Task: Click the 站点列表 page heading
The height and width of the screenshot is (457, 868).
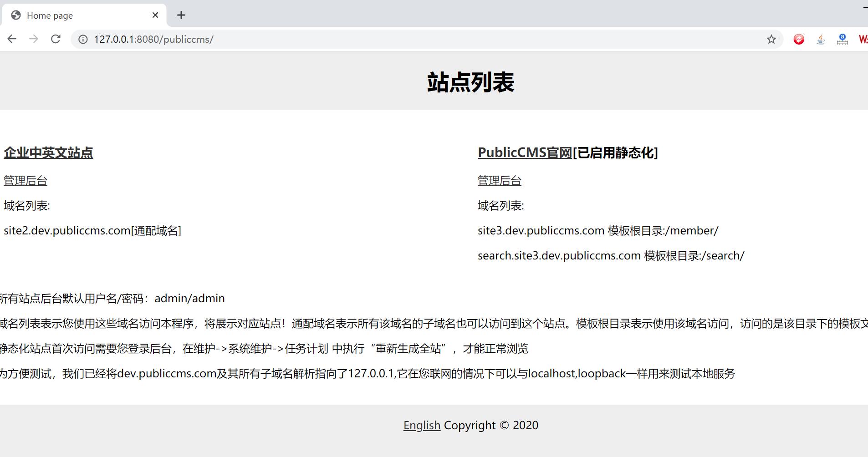Action: (x=470, y=82)
